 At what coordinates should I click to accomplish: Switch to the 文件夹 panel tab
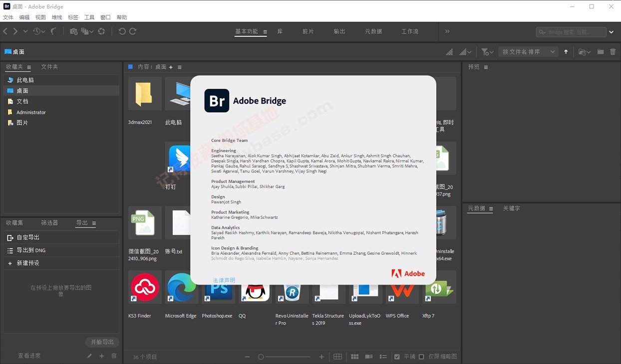(49, 67)
